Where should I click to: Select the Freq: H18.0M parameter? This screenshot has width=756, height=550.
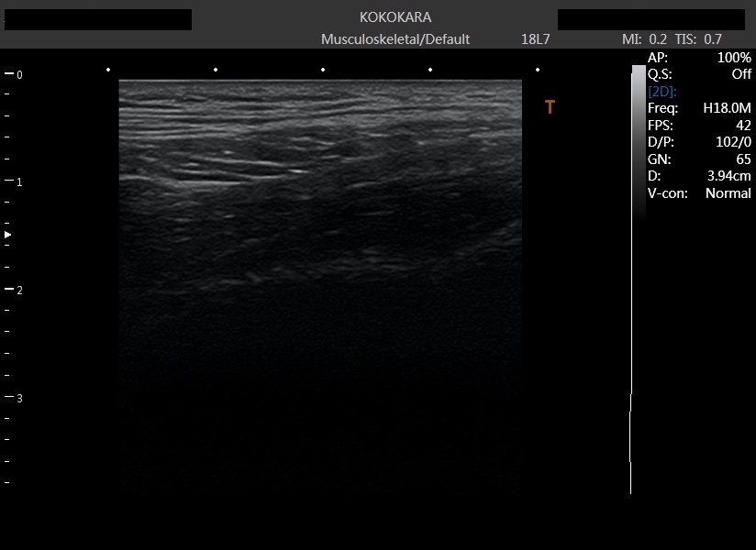pyautogui.click(x=699, y=108)
